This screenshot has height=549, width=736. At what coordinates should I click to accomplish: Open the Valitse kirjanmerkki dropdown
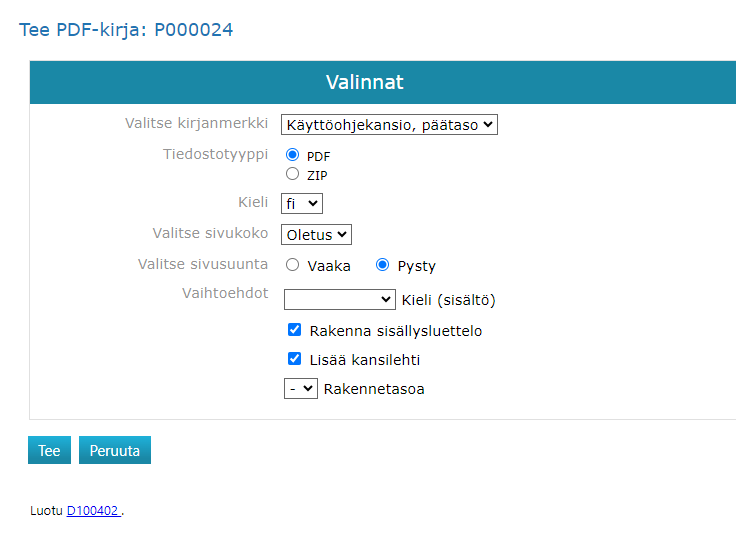(389, 125)
